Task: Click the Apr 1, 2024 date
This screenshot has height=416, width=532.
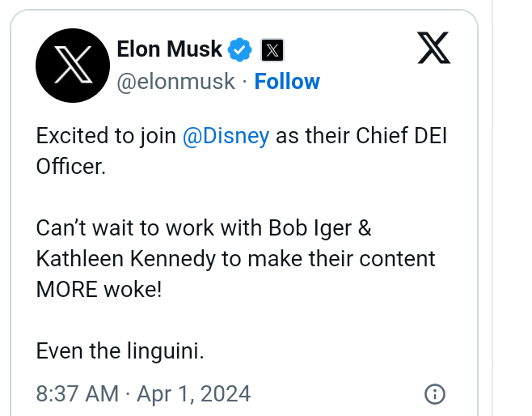Action: (x=194, y=394)
